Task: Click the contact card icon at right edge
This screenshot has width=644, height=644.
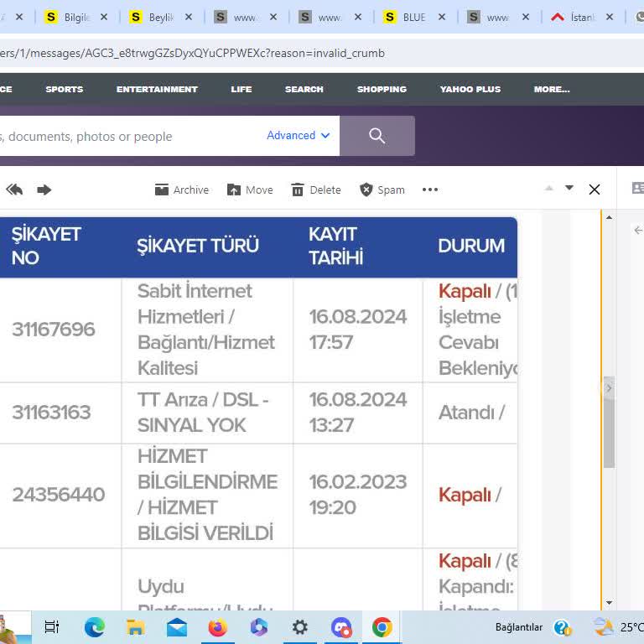Action: 637,188
